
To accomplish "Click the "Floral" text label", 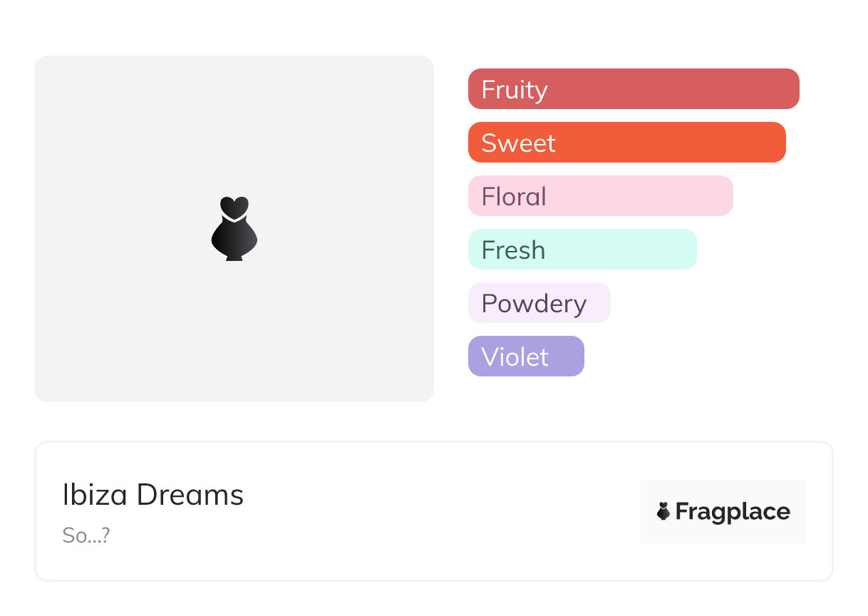I will pos(514,197).
